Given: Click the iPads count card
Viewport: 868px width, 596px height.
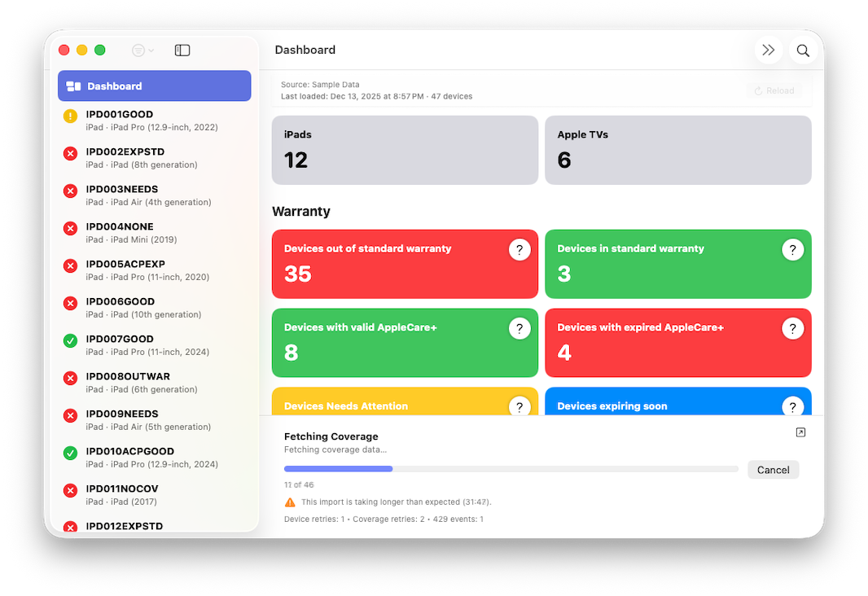Looking at the screenshot, I should [x=405, y=151].
